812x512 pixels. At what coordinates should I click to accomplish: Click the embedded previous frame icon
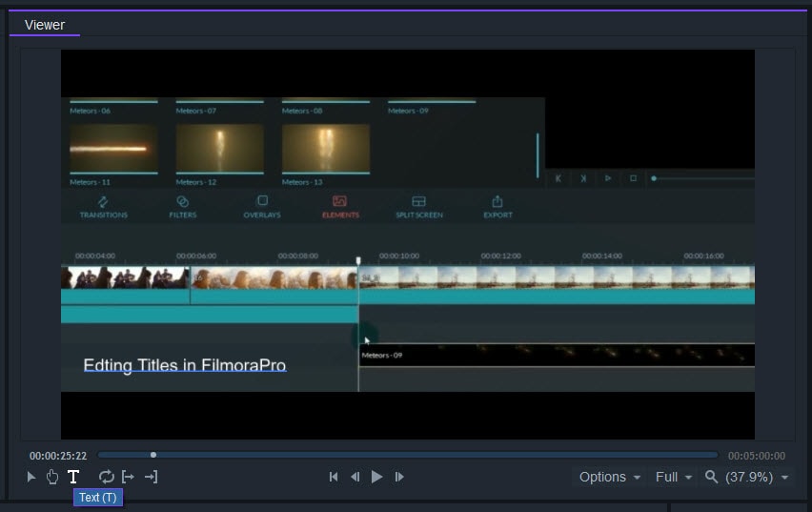click(558, 178)
